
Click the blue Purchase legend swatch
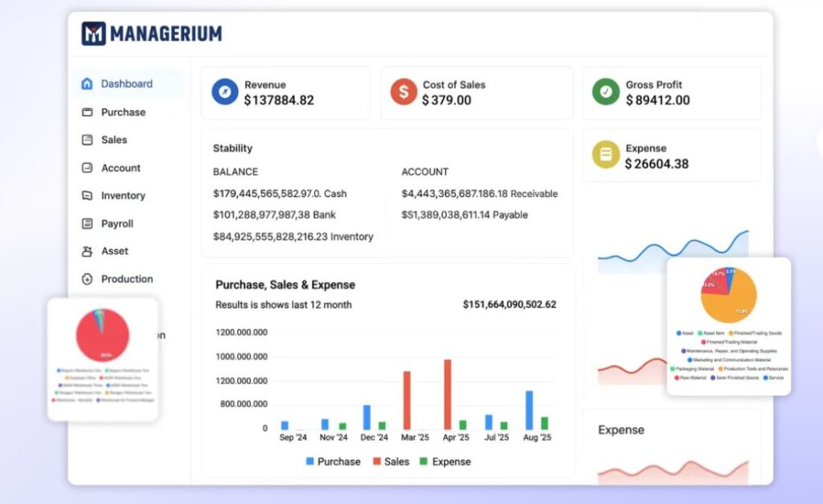tap(309, 461)
